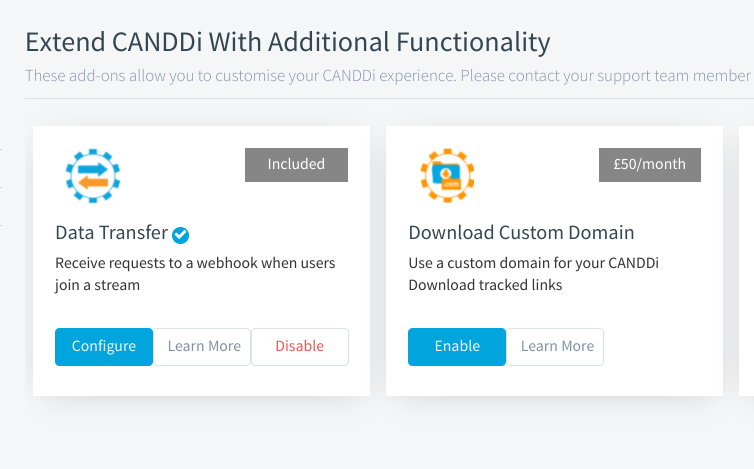Click the Download Custom Domain gear icon

point(447,176)
